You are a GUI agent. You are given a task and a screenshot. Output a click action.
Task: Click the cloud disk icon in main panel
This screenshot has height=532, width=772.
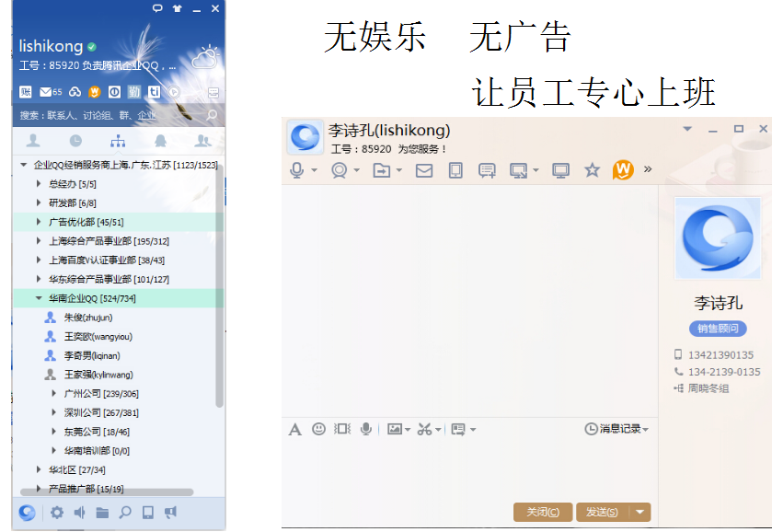tap(75, 92)
